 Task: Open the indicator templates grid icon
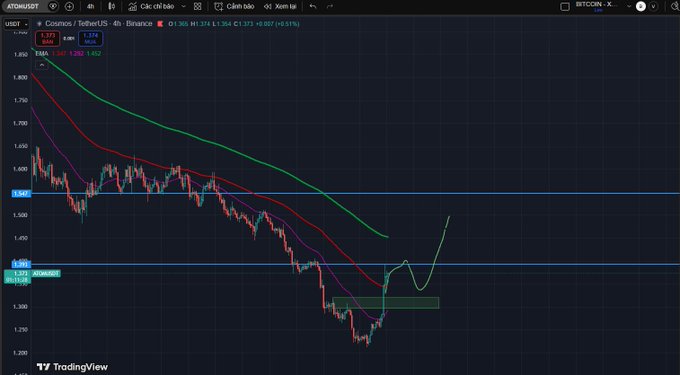click(198, 7)
